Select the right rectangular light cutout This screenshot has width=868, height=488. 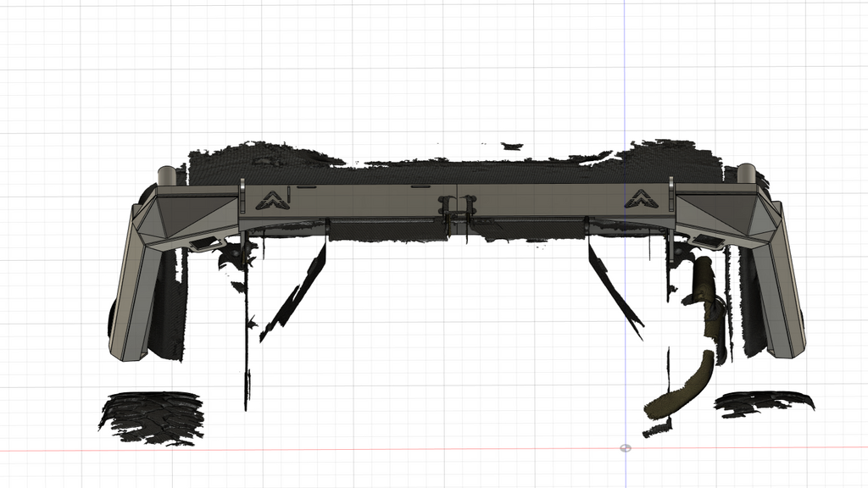[707, 243]
